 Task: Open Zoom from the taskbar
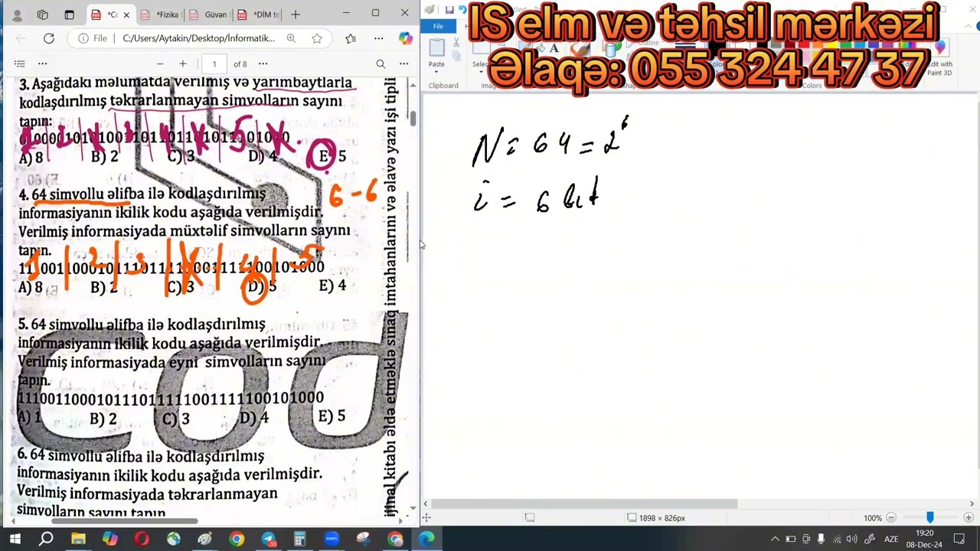(331, 540)
